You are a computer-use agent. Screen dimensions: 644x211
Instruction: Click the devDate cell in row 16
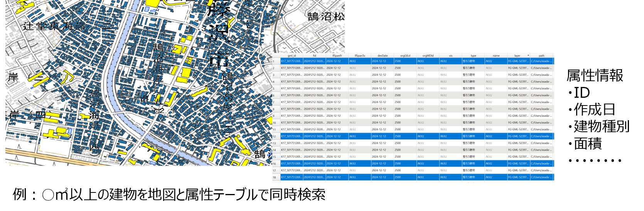pos(383,163)
